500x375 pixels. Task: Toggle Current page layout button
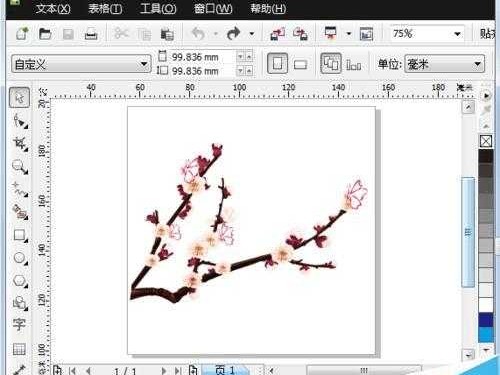click(354, 64)
